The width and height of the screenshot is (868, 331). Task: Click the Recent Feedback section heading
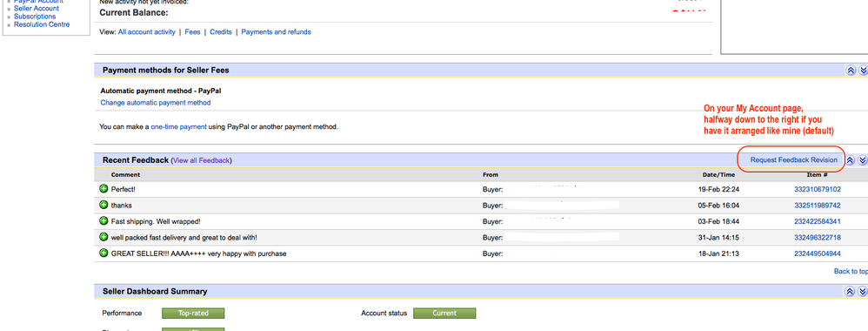(136, 160)
